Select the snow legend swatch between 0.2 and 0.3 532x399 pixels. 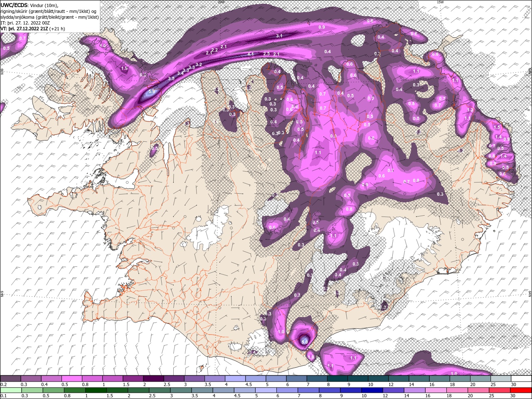tap(11, 379)
